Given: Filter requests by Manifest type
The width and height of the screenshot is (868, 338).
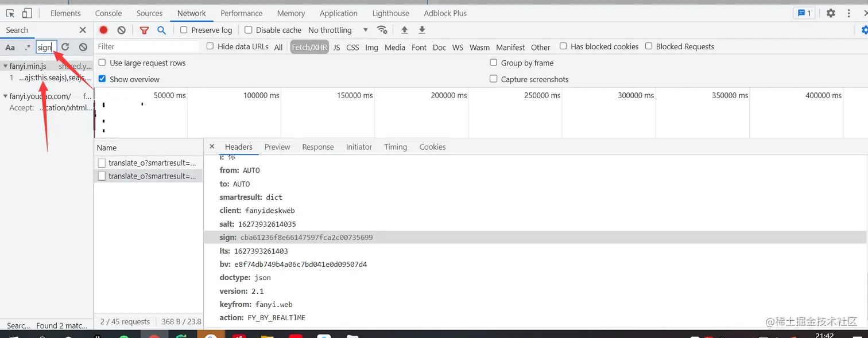Looking at the screenshot, I should pos(510,47).
